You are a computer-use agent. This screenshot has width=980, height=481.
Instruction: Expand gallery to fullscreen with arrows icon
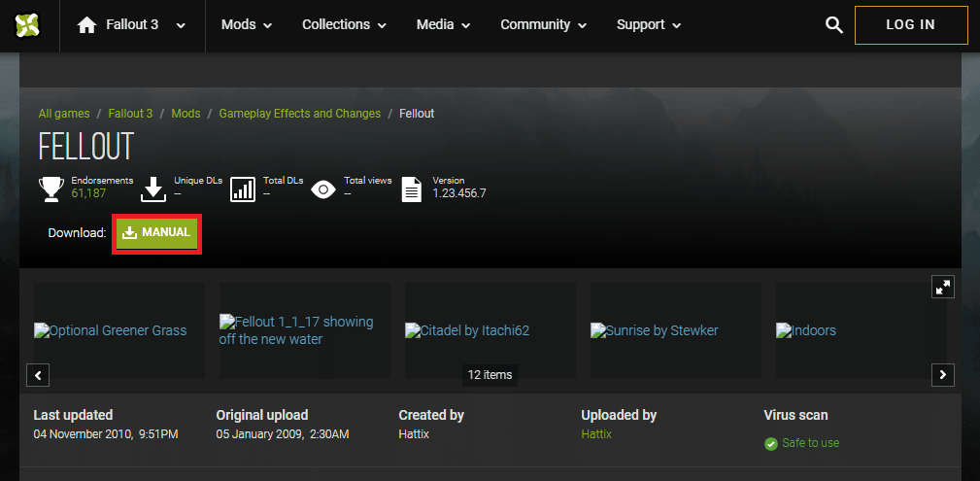tap(942, 287)
